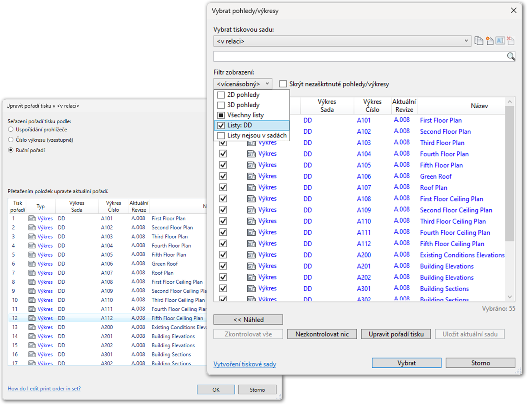Screen dimensions: 532x407
Task: Open the 'Vybrat tiskovou sadu' dropdown
Action: point(342,41)
